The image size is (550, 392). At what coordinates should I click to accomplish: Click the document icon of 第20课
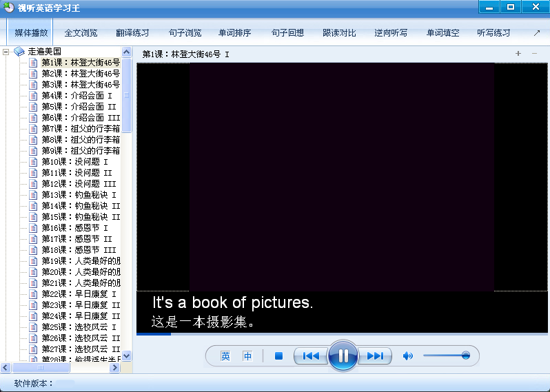(33, 272)
